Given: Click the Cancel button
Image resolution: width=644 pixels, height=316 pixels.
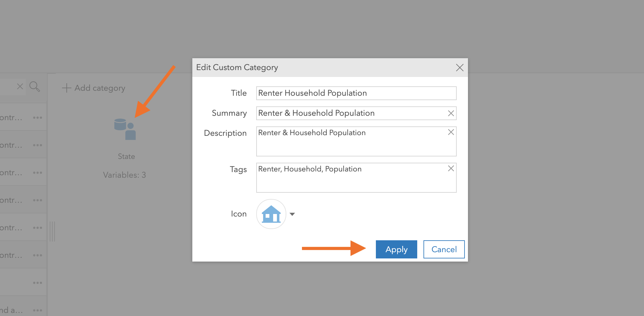Looking at the screenshot, I should (444, 249).
